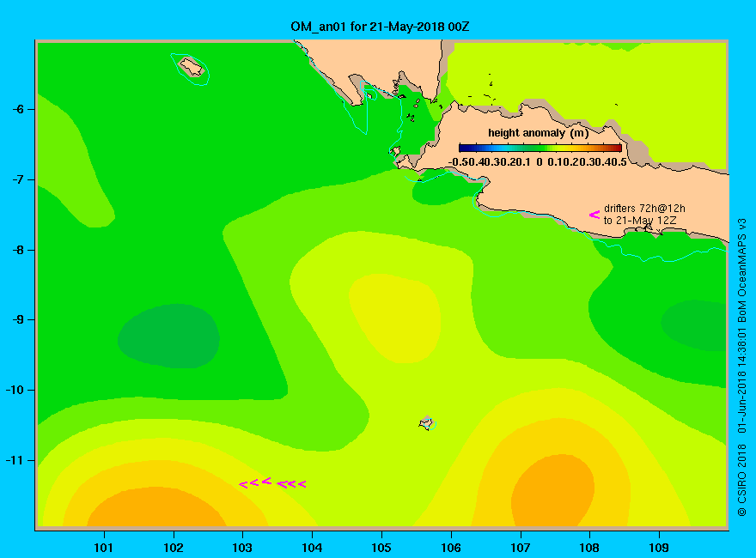756x558 pixels.
Task: Click the latitude axis label -6
Action: (18, 109)
